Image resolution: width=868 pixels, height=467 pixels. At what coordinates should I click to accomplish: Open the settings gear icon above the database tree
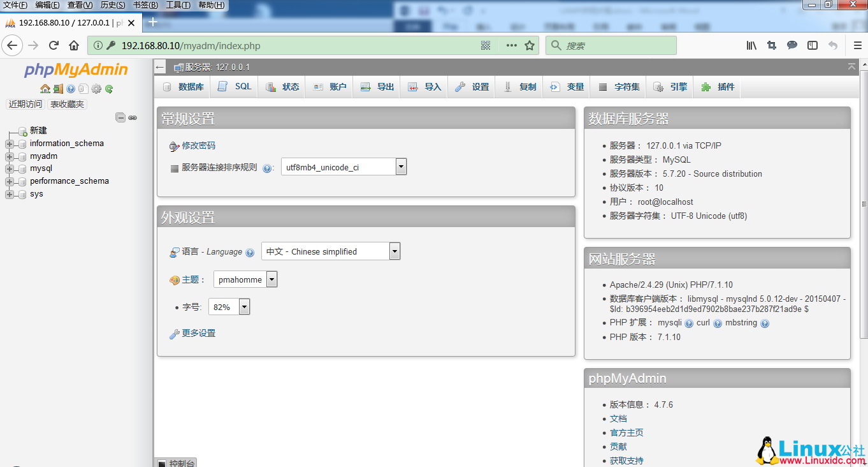pyautogui.click(x=96, y=89)
